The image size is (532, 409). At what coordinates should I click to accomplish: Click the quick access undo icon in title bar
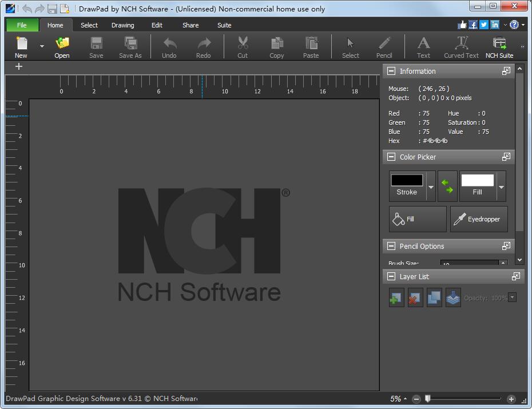pyautogui.click(x=27, y=9)
